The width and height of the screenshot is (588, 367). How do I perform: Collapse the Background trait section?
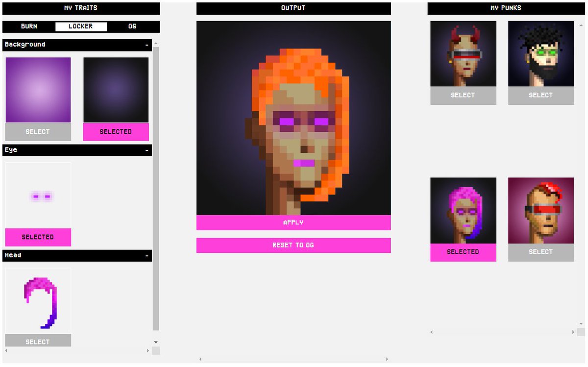147,45
